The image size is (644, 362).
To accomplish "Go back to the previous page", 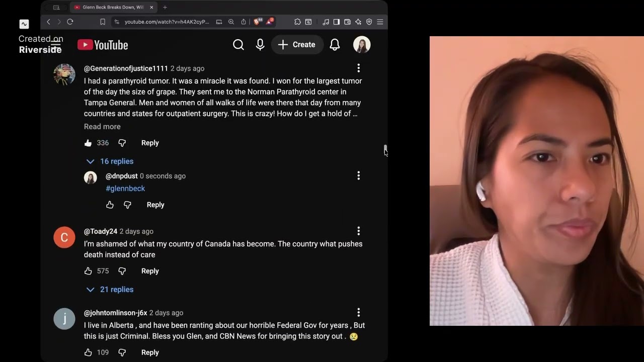I will [x=48, y=22].
